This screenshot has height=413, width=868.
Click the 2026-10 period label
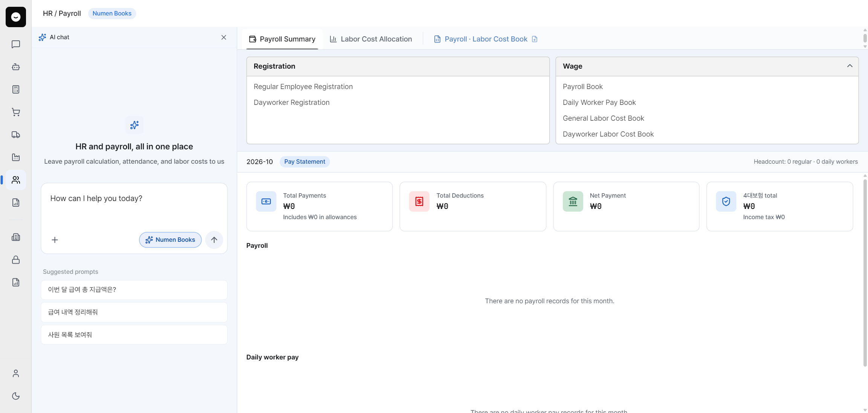[260, 161]
